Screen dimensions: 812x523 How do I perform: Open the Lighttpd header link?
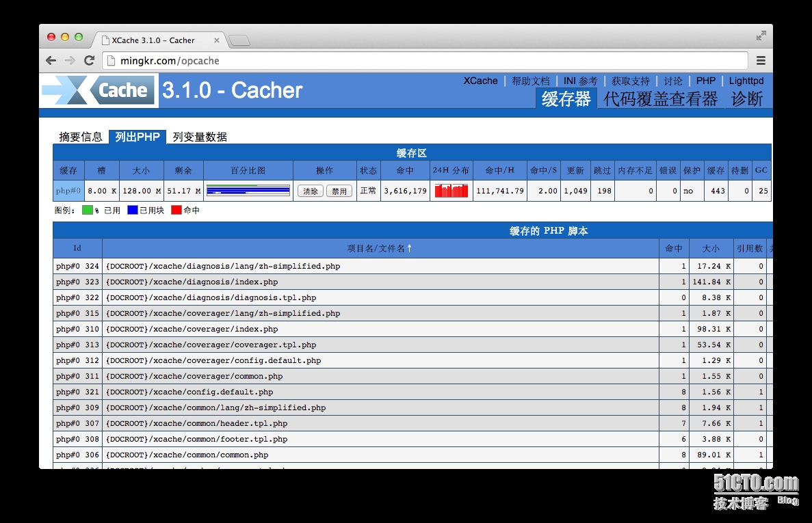coord(746,81)
